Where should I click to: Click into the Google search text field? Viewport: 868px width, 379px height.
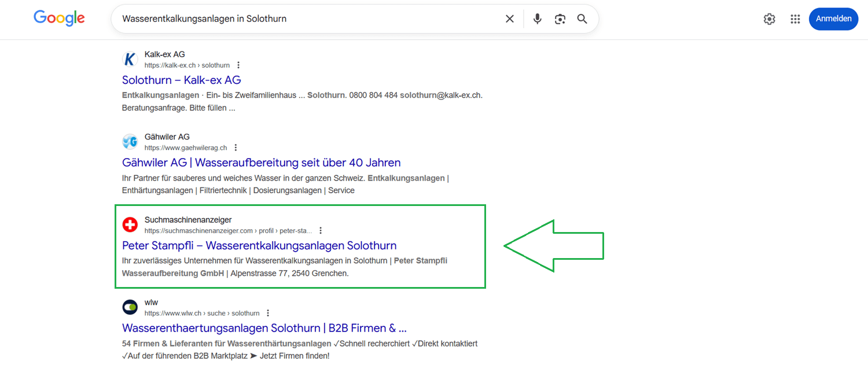click(307, 19)
